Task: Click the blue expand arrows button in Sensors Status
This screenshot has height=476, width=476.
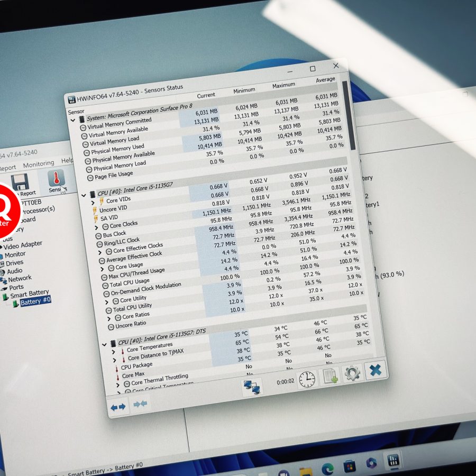Action: (x=118, y=407)
